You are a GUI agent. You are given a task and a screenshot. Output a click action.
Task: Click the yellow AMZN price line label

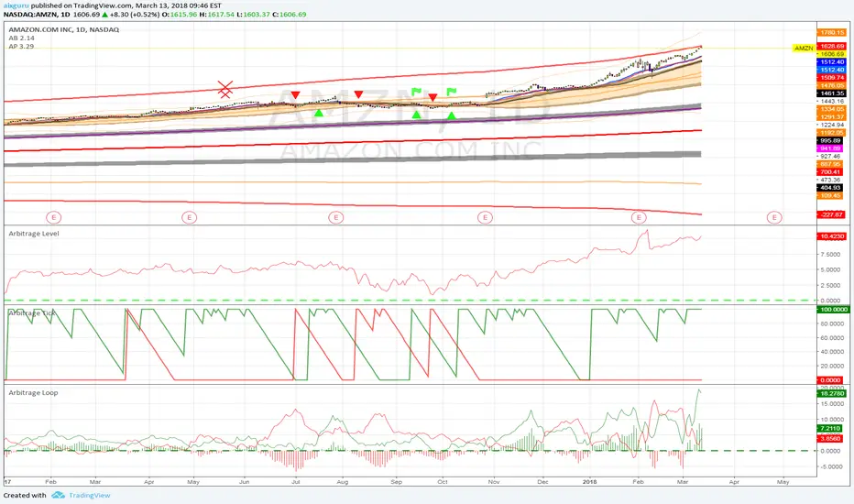click(x=804, y=49)
